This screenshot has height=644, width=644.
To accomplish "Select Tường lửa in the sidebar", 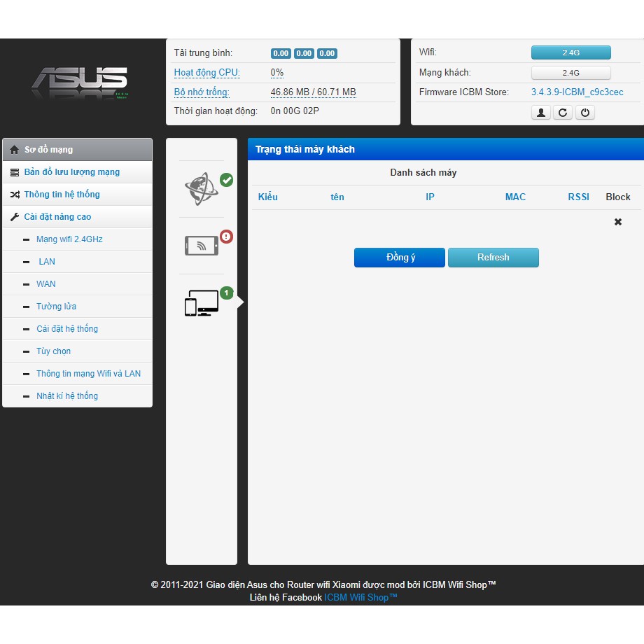I will tap(56, 307).
